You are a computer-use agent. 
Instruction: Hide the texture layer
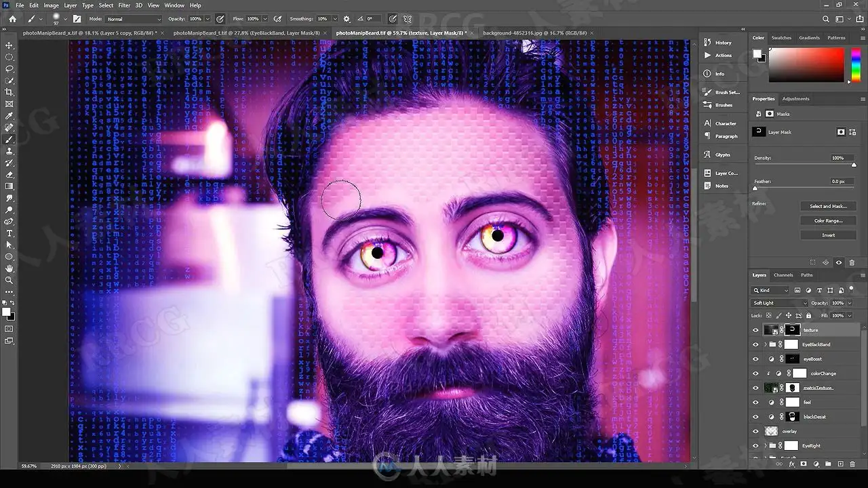tap(755, 330)
